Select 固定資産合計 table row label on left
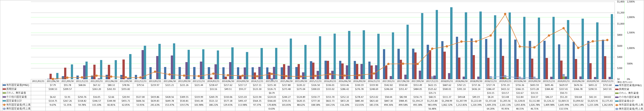The image size is (644, 111). 16,101
